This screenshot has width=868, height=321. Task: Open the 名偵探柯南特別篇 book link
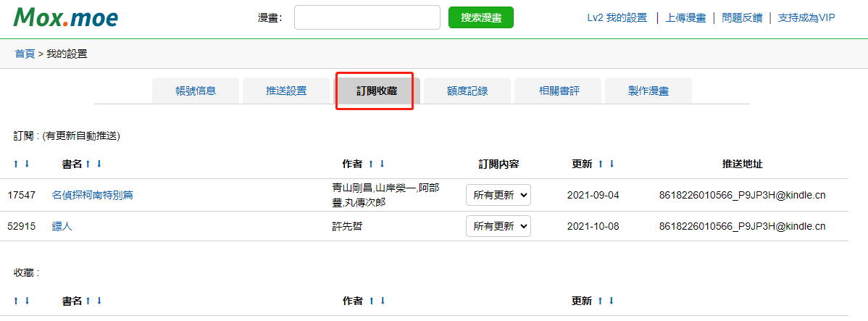[x=93, y=195]
